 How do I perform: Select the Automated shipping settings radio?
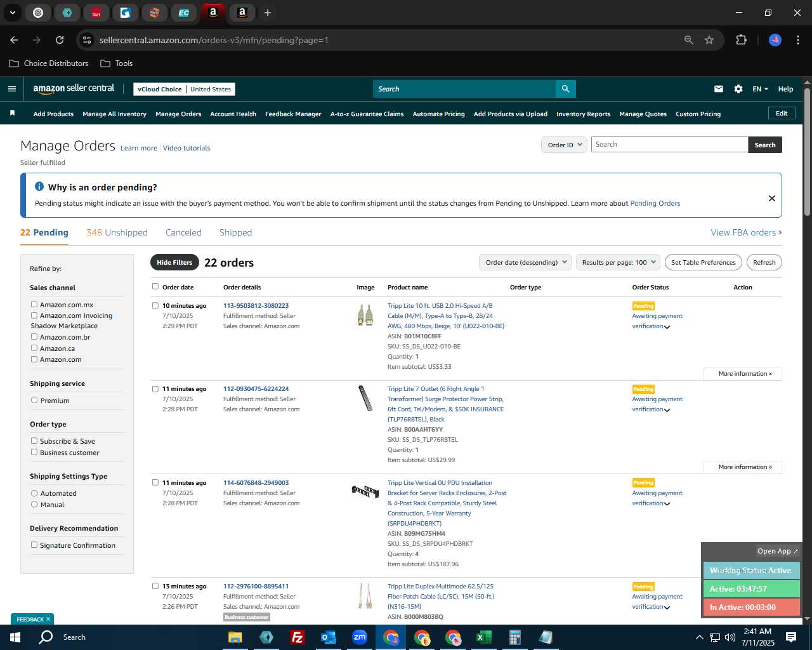34,493
